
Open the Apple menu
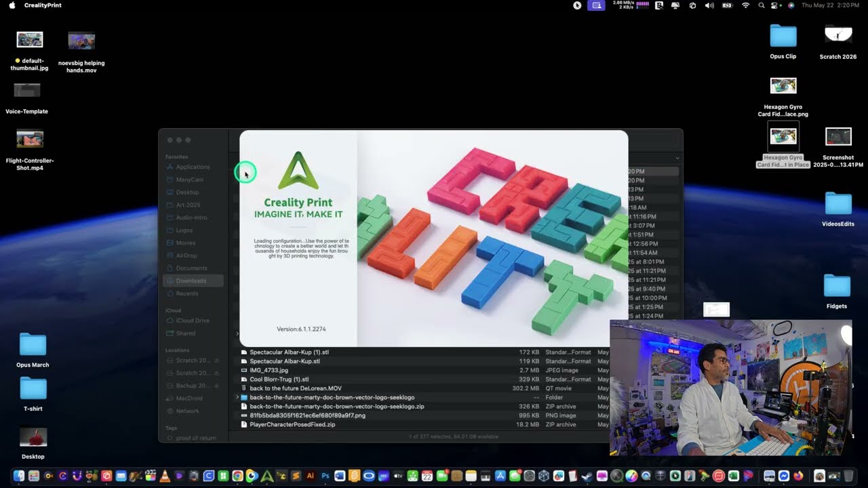coord(12,5)
